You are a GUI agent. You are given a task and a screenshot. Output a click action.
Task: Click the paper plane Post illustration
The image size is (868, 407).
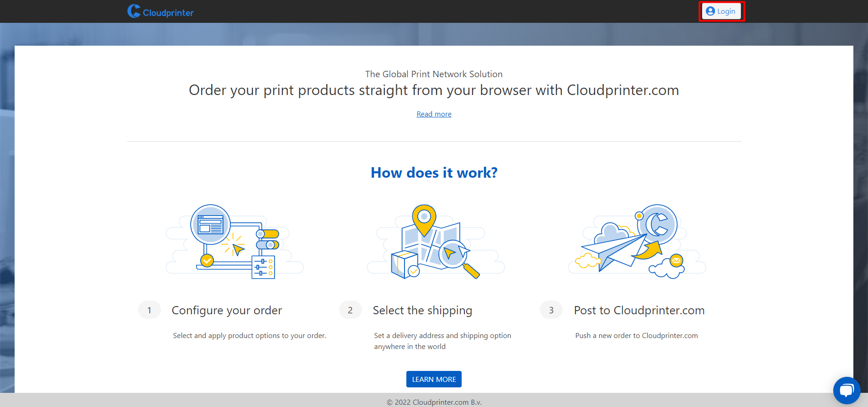click(x=637, y=242)
